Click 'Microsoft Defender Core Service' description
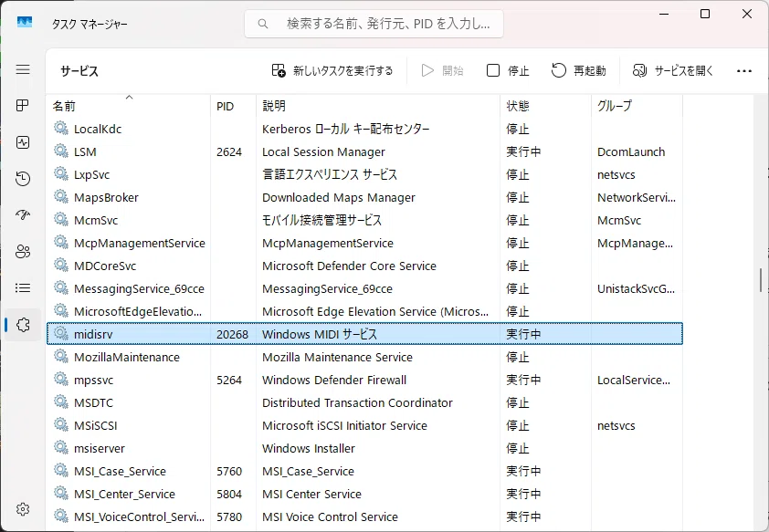The height and width of the screenshot is (532, 769). pyautogui.click(x=349, y=266)
